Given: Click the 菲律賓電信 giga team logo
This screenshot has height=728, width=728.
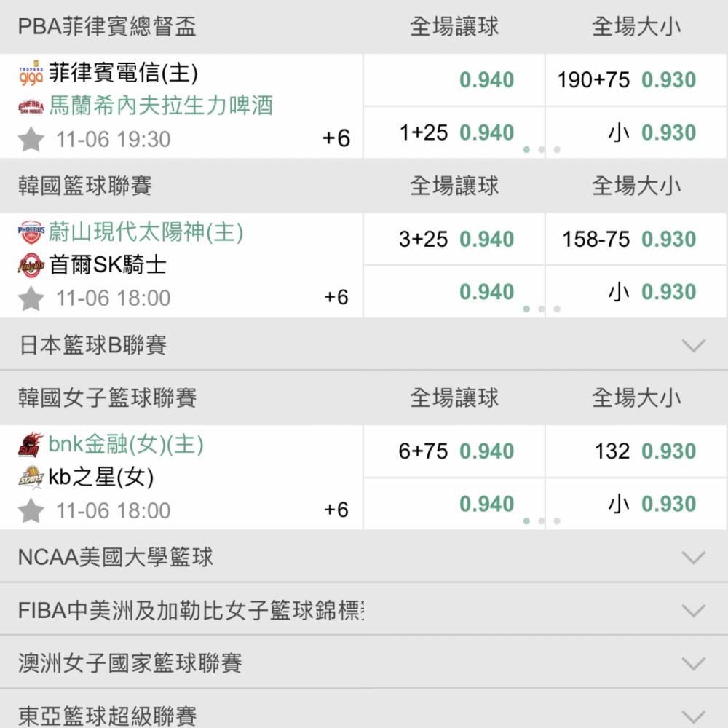Looking at the screenshot, I should [x=31, y=74].
